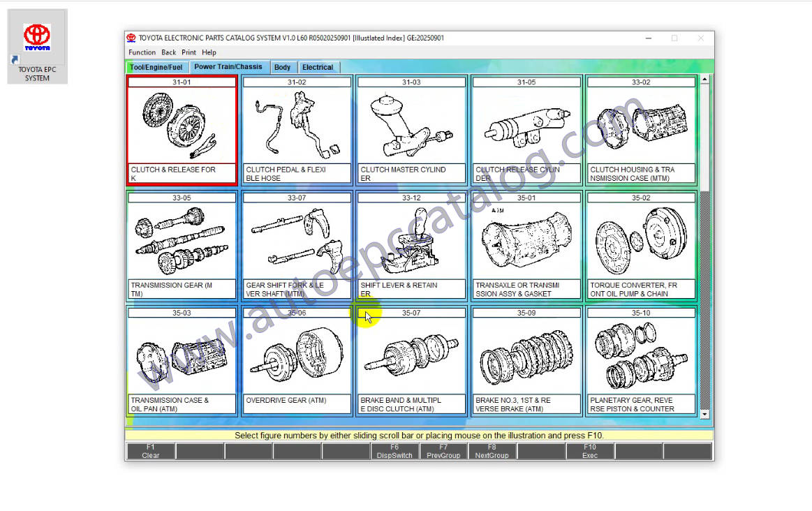The image size is (812, 511).
Task: Click the scrollbar up arrow
Action: tap(704, 80)
